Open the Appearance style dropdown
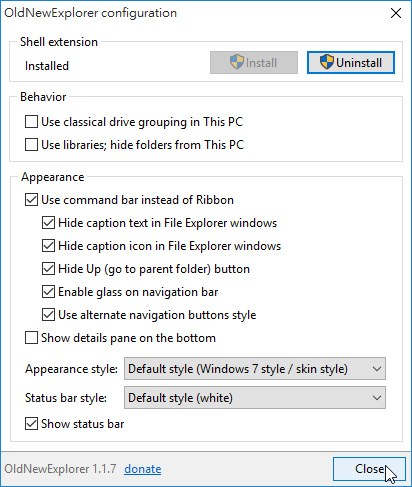The height and width of the screenshot is (487, 412). click(x=255, y=369)
